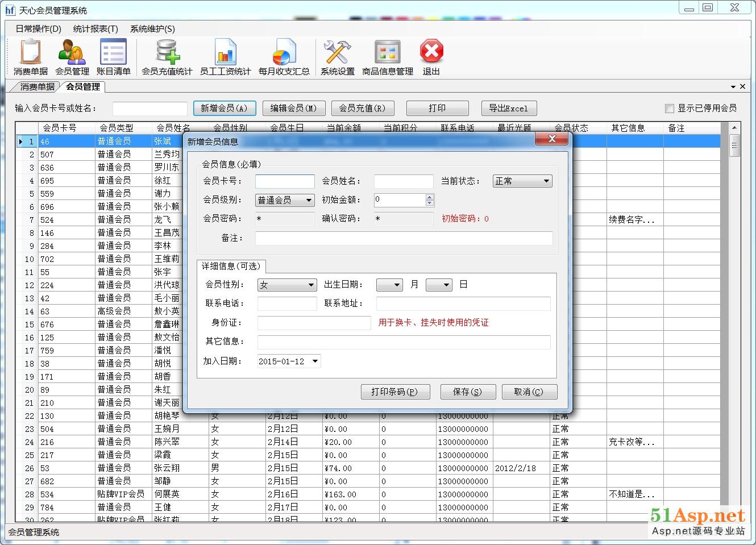Increase 初始金额 with spinner up arrow
Screen dimensions: 756x545
click(430, 197)
